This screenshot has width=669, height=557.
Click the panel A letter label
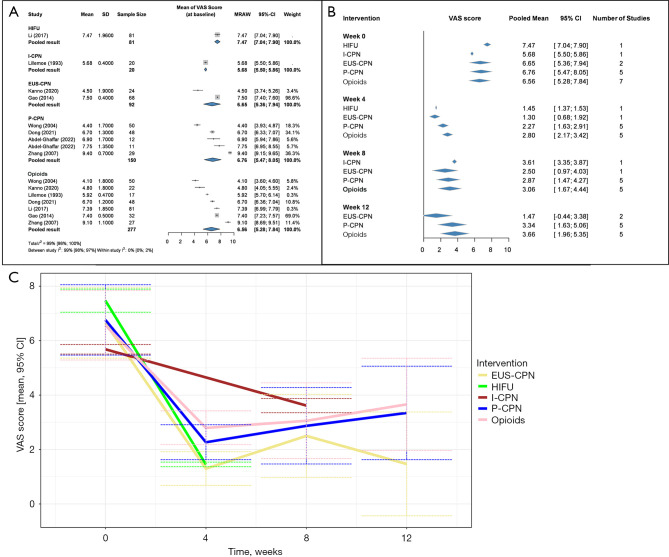tap(14, 12)
